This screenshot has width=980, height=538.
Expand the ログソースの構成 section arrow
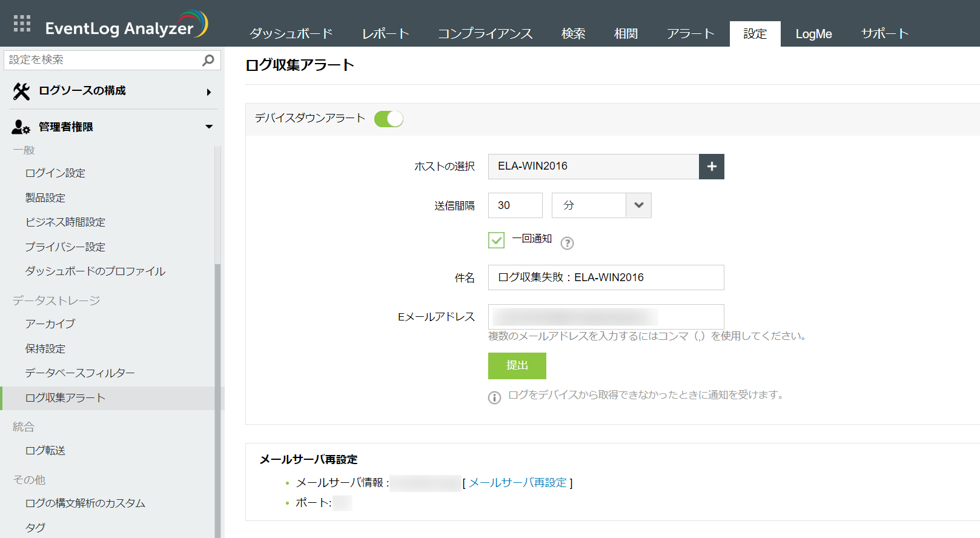208,92
